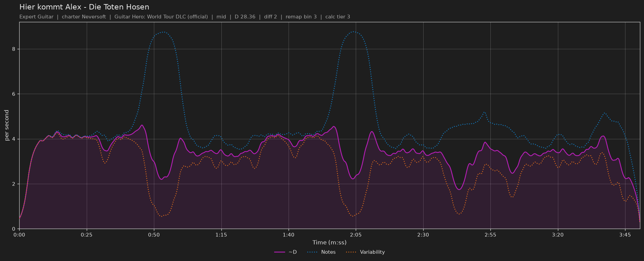Click 'charter Neversoft' in the subtitle
Image resolution: width=644 pixels, height=261 pixels.
(84, 17)
